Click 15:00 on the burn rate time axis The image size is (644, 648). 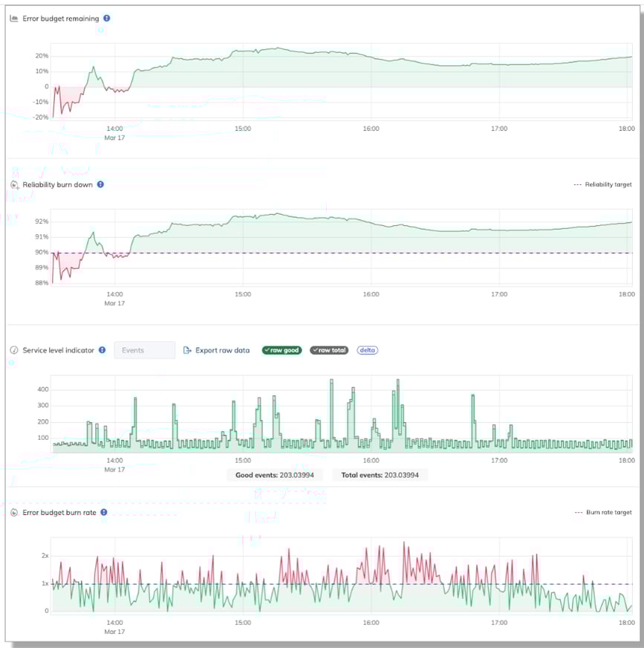(242, 623)
